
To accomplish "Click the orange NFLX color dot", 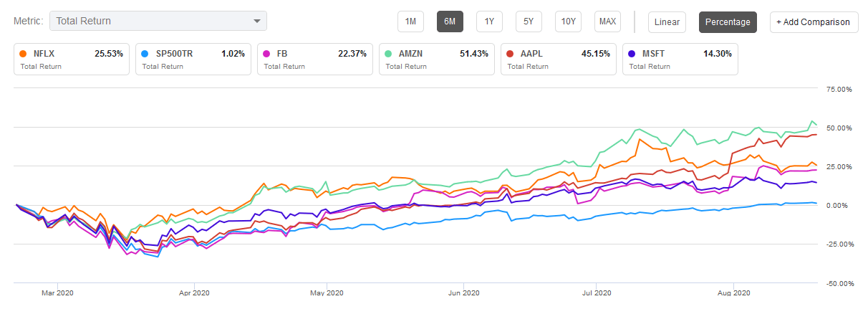I will click(x=24, y=54).
